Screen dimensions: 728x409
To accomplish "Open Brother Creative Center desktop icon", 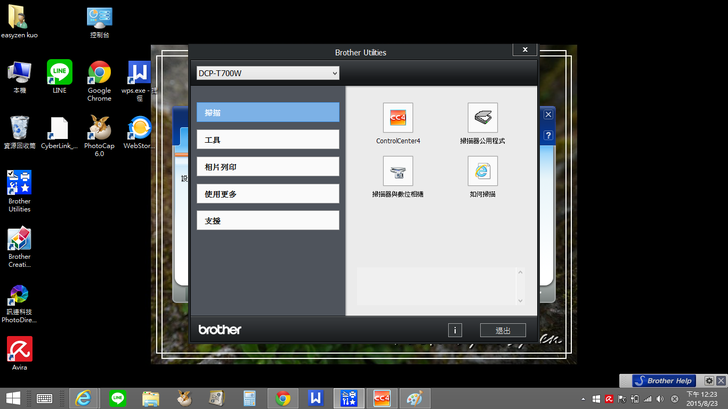I will [x=19, y=247].
